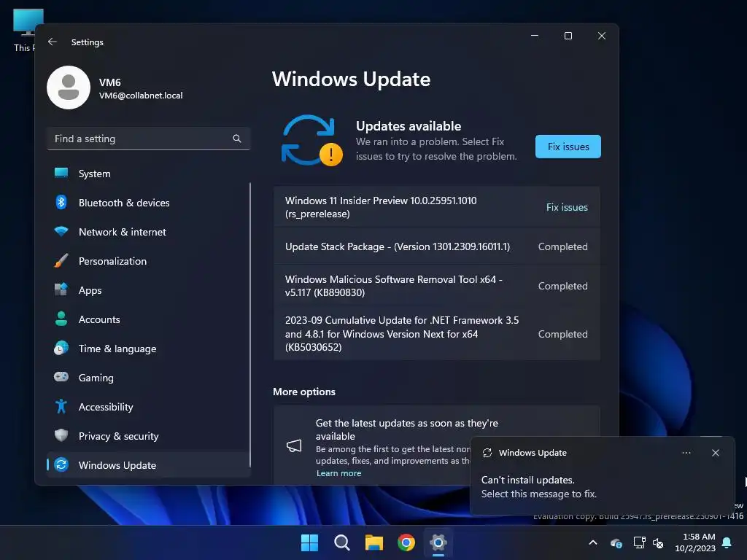This screenshot has width=747, height=560.
Task: Click the blue Fix issues button
Action: coord(568,147)
